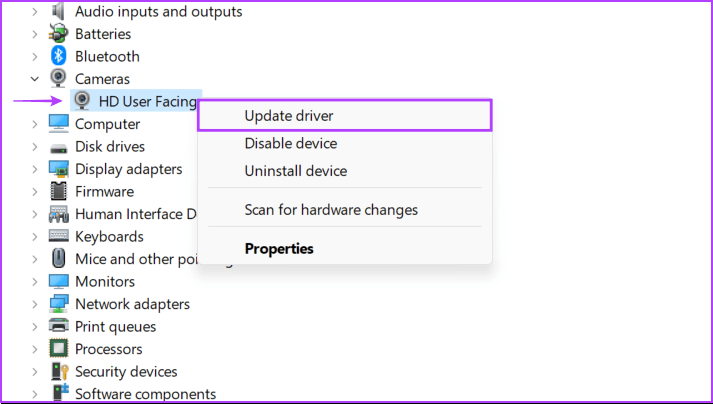Expand the Firmware category
Screen dimensions: 713x404
click(35, 191)
